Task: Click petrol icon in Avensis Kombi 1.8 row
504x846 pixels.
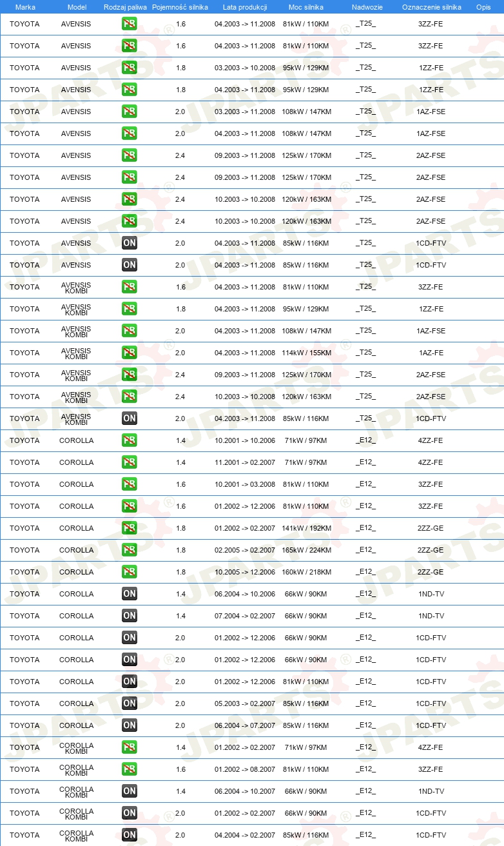Action: (130, 309)
